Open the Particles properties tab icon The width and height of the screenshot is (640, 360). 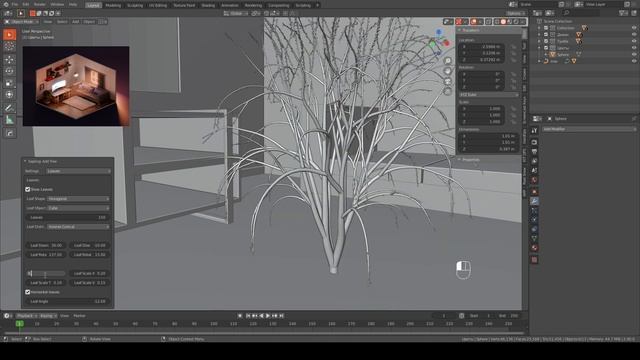point(534,211)
